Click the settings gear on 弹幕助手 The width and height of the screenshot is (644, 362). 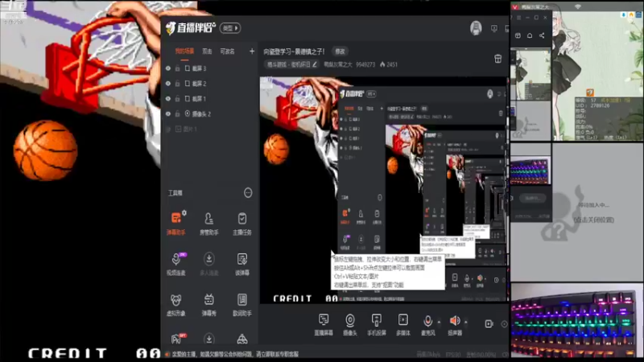[184, 212]
